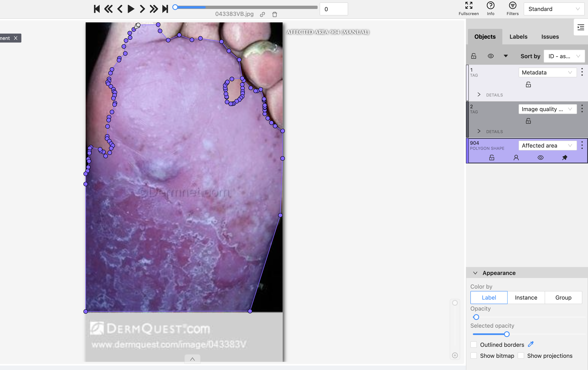Pin the Affected area 904 object
Image resolution: width=588 pixels, height=370 pixels.
tap(565, 158)
